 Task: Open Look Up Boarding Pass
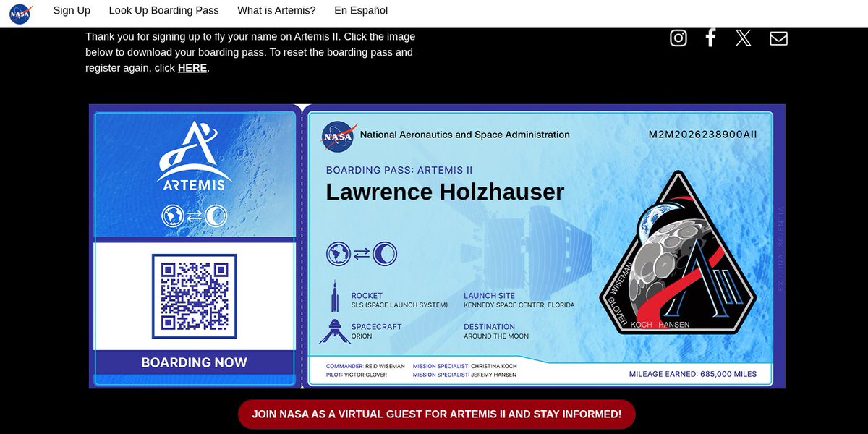pos(163,11)
